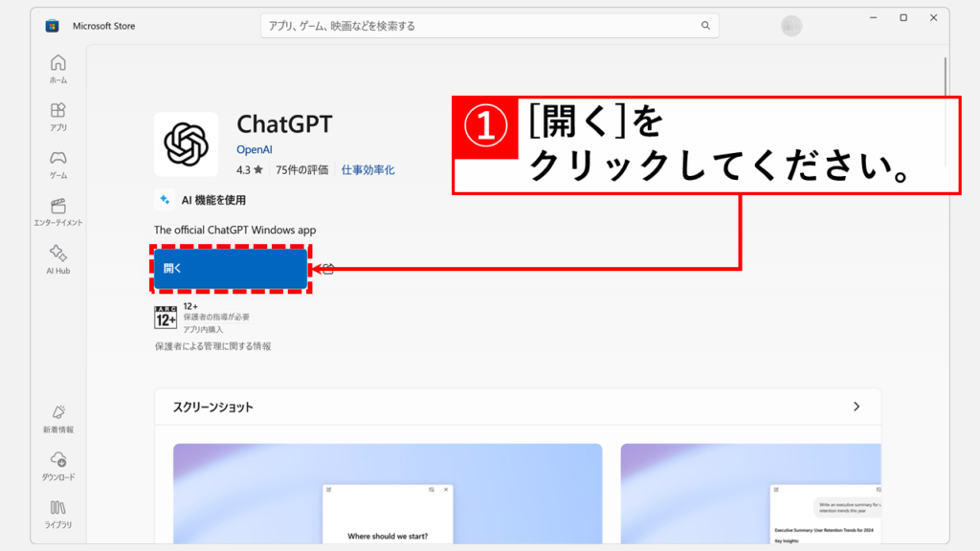980x551 pixels.
Task: View What's New (新着情報) in sidebar
Action: click(x=58, y=418)
